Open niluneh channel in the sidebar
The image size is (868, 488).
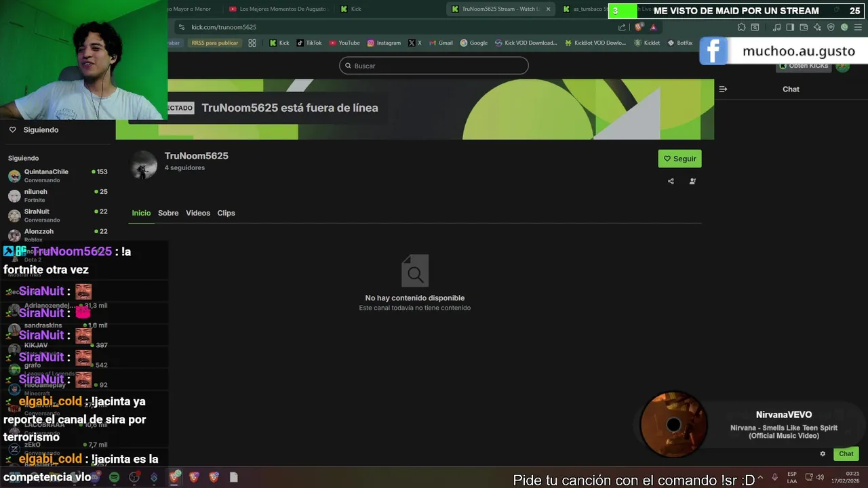pyautogui.click(x=58, y=196)
